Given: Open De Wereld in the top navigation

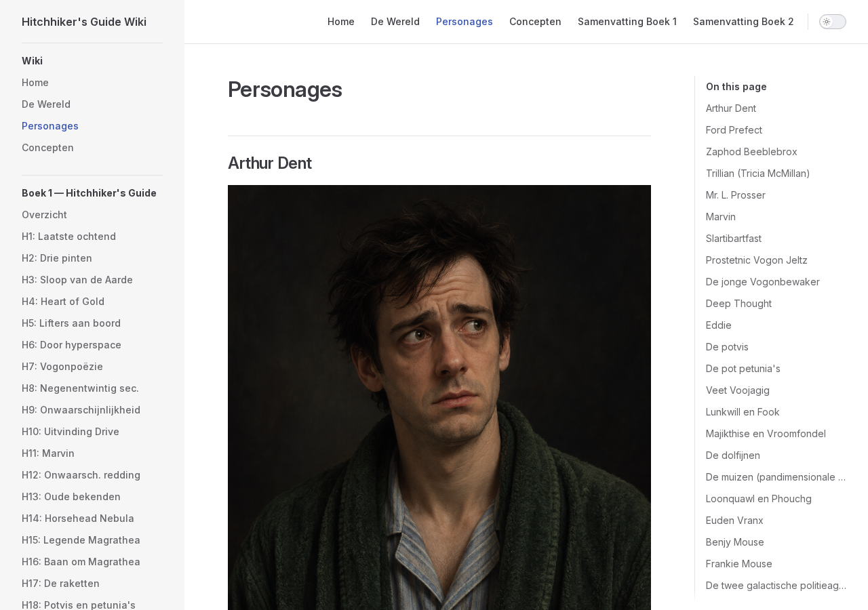Looking at the screenshot, I should pyautogui.click(x=395, y=22).
